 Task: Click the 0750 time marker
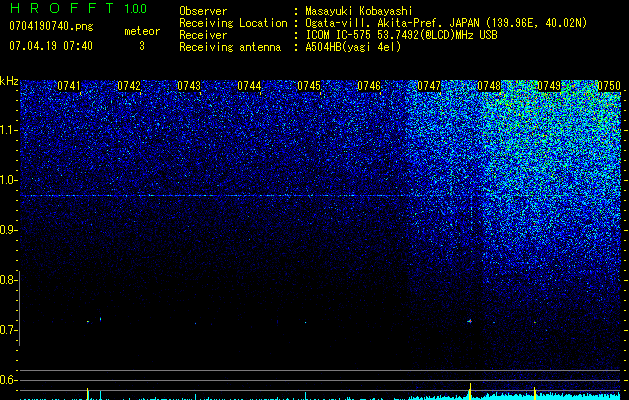(x=609, y=86)
